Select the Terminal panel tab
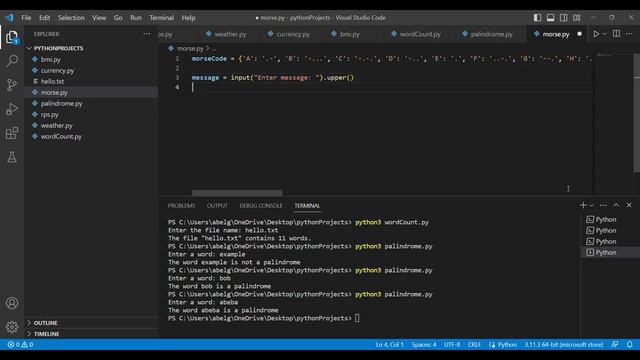This screenshot has height=360, width=640. (307, 206)
